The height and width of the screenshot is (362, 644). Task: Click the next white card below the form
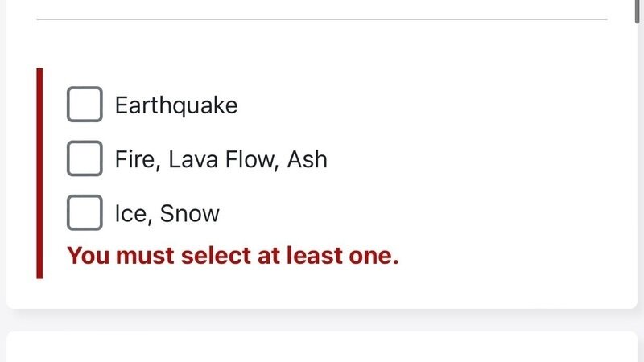pos(322,348)
